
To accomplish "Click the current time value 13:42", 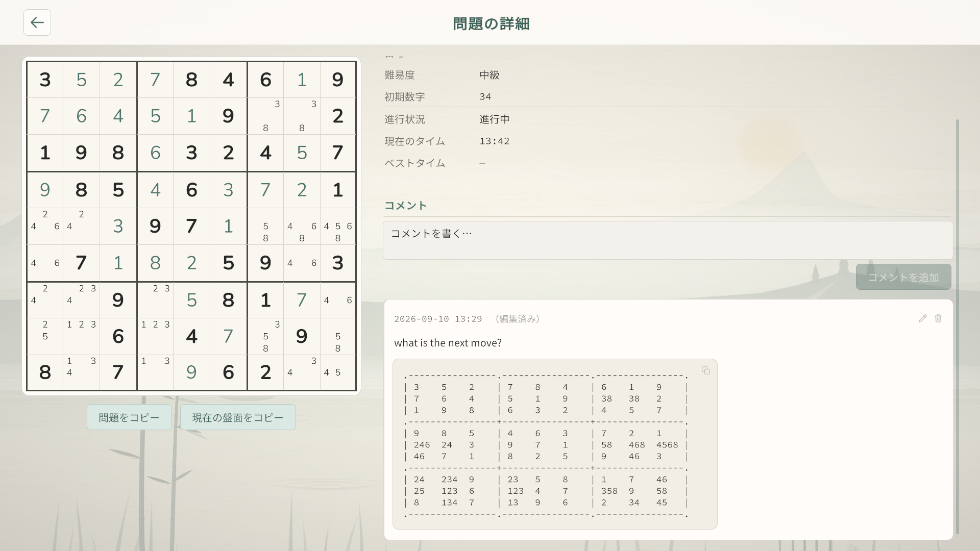I will (495, 141).
